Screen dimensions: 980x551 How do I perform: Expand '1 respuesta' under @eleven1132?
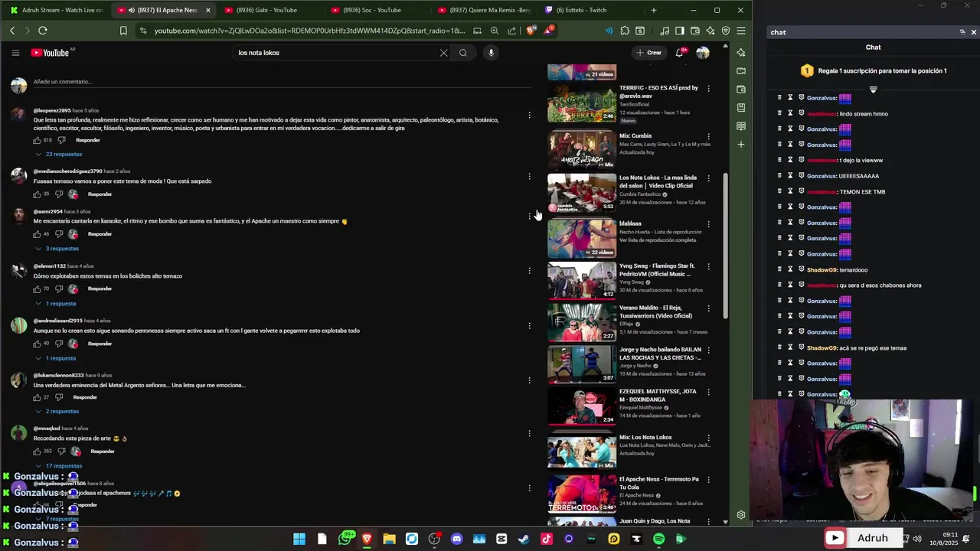coord(56,304)
